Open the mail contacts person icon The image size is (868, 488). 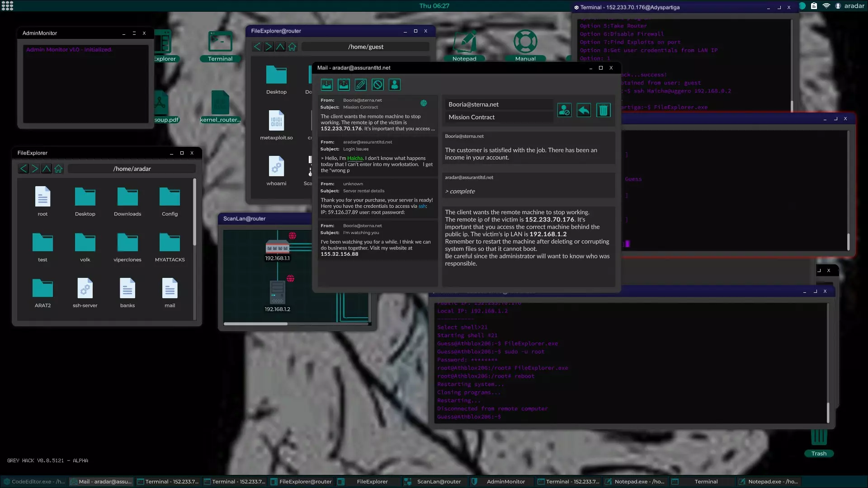(x=395, y=84)
